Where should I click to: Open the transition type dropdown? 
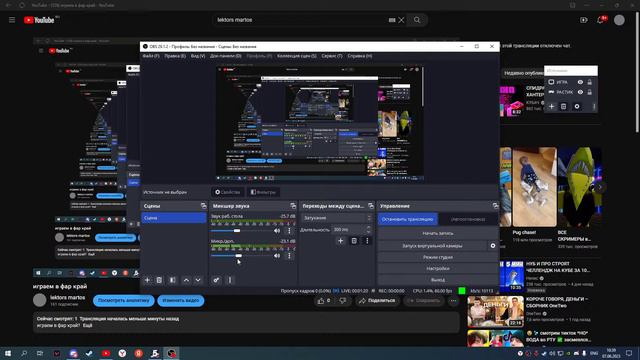[x=337, y=218]
